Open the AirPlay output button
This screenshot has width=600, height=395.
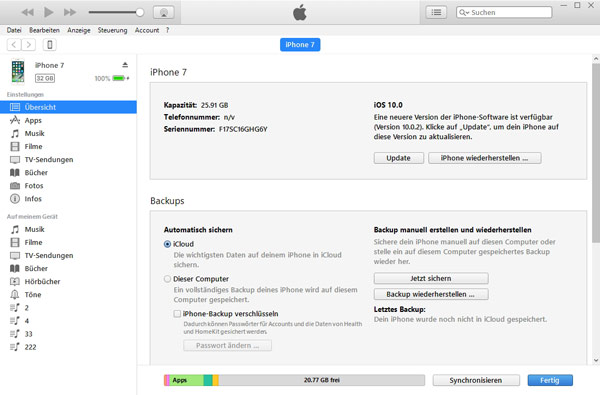point(164,13)
